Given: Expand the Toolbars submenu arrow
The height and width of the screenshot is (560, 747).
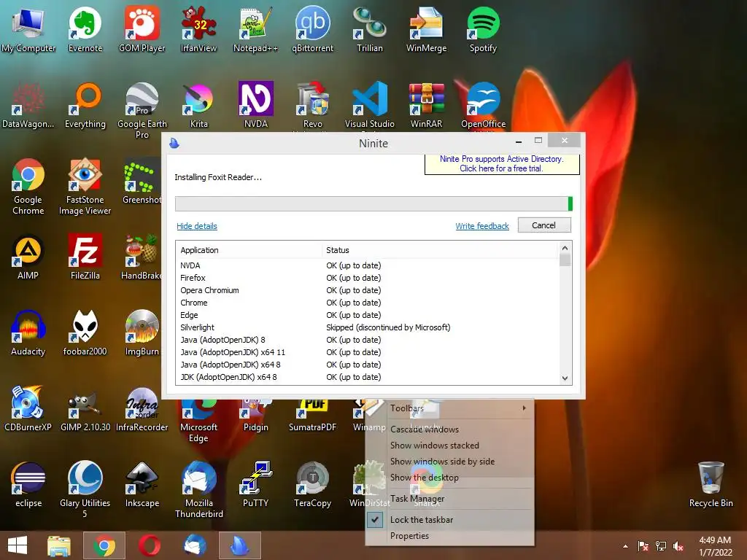Looking at the screenshot, I should coord(524,408).
